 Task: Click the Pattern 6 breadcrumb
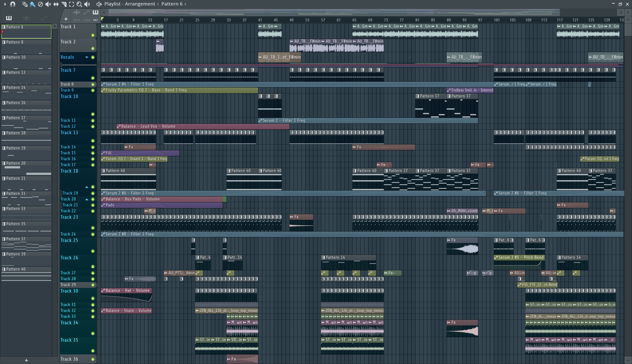pyautogui.click(x=172, y=4)
